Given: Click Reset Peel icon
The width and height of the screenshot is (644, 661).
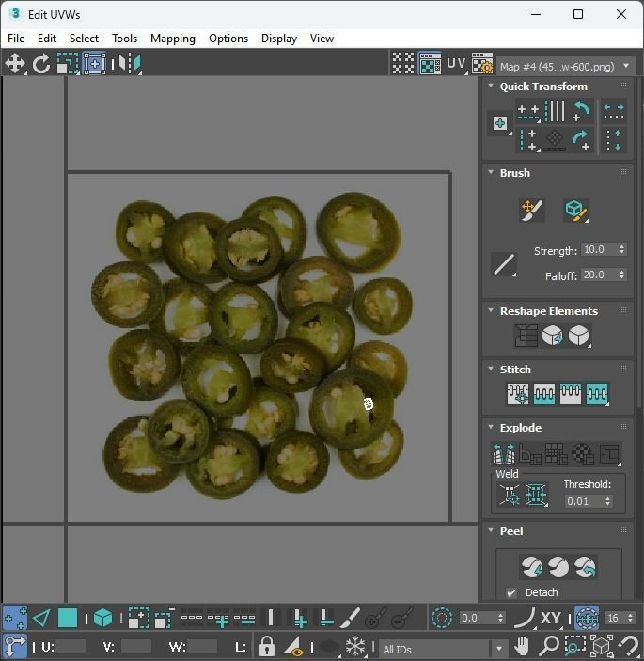Looking at the screenshot, I should point(585,567).
